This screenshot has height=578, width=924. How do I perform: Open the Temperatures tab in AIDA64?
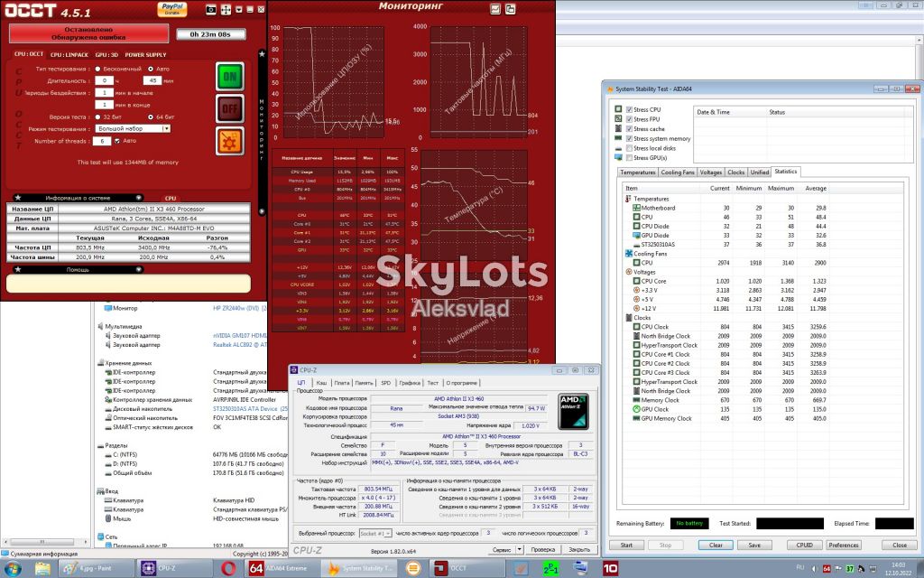(638, 172)
